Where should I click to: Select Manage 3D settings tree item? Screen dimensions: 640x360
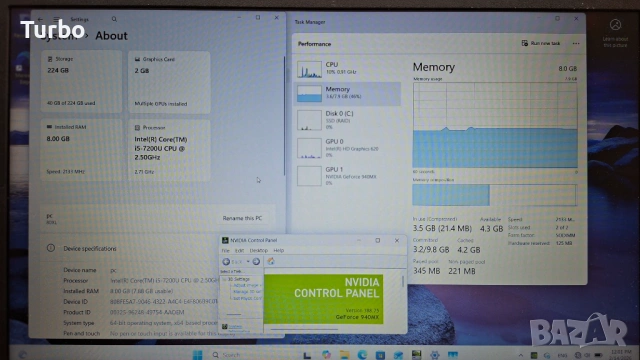(247, 292)
